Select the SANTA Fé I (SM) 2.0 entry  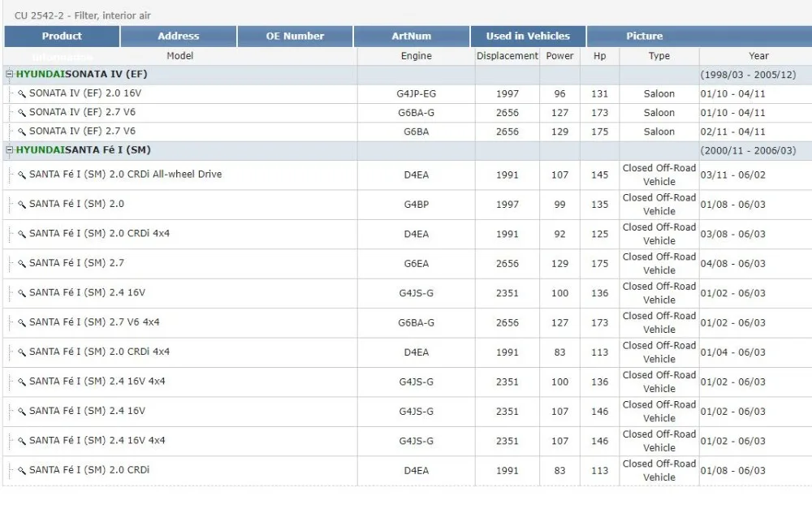point(76,204)
